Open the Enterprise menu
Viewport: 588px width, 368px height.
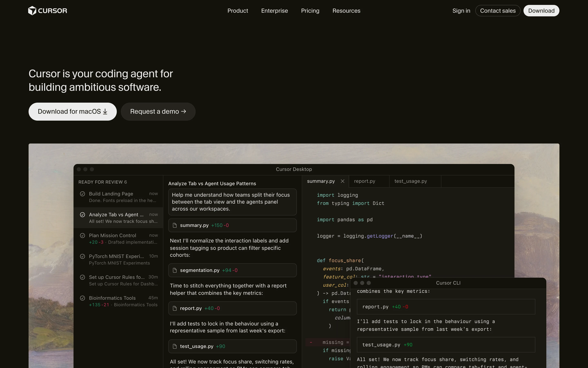coord(274,11)
